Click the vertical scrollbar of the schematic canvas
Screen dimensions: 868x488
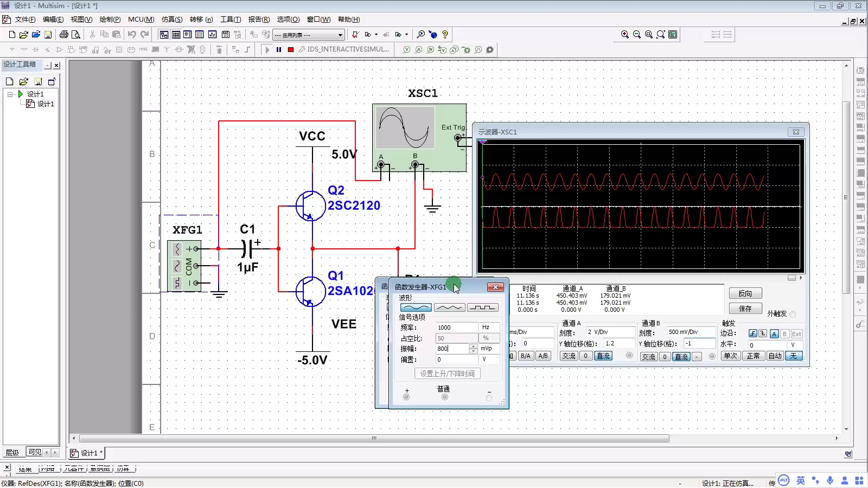point(846,198)
